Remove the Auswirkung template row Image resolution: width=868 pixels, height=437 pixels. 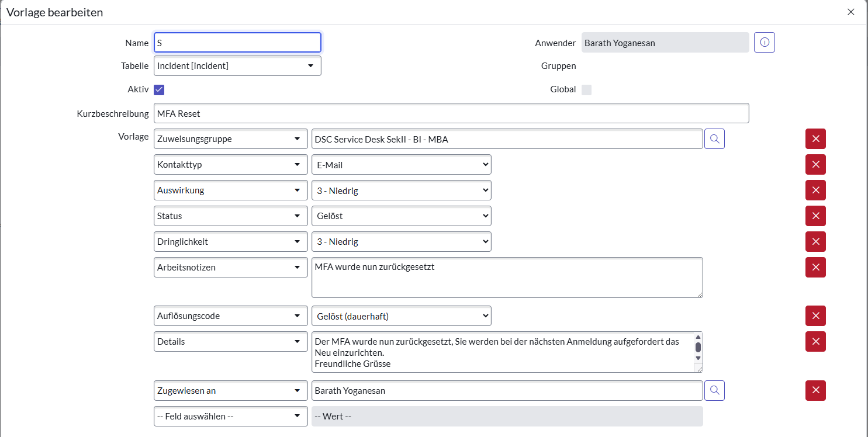coord(815,190)
